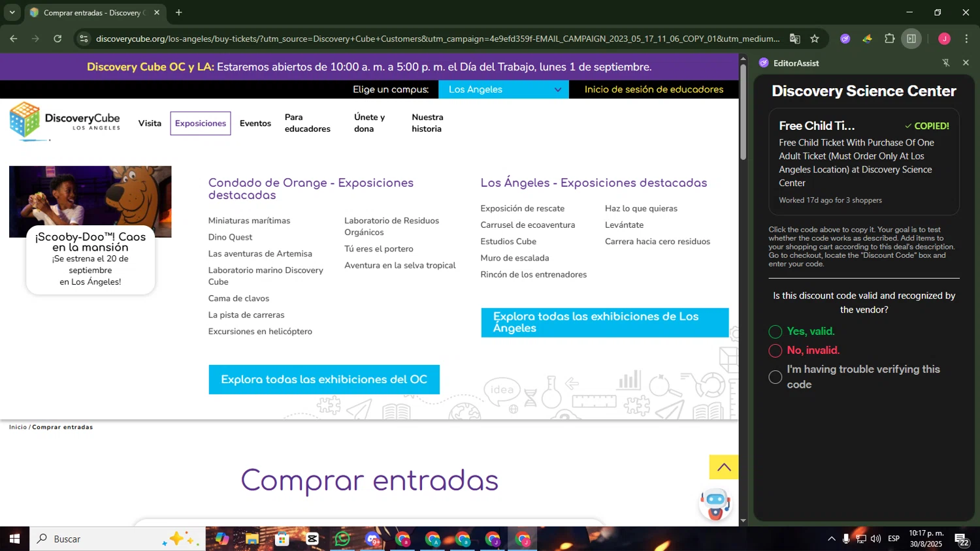
Task: Open the tab search dropdown chevron
Action: [x=12, y=12]
